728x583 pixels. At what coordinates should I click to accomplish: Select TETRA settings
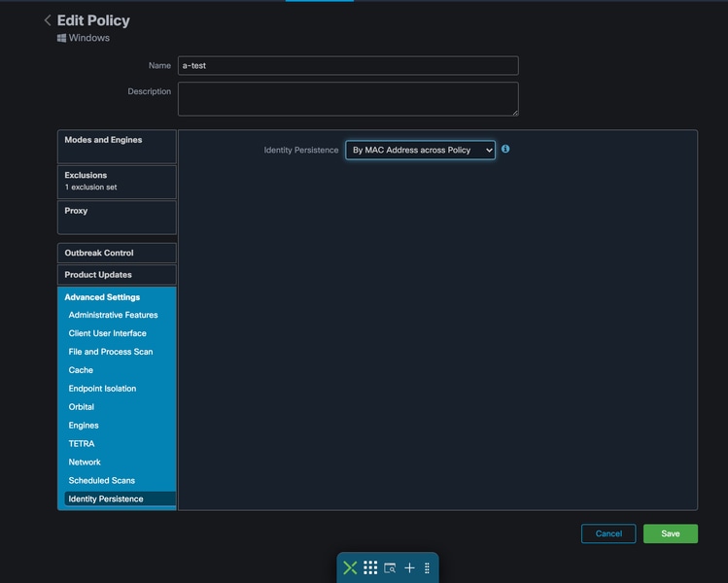[x=82, y=444]
